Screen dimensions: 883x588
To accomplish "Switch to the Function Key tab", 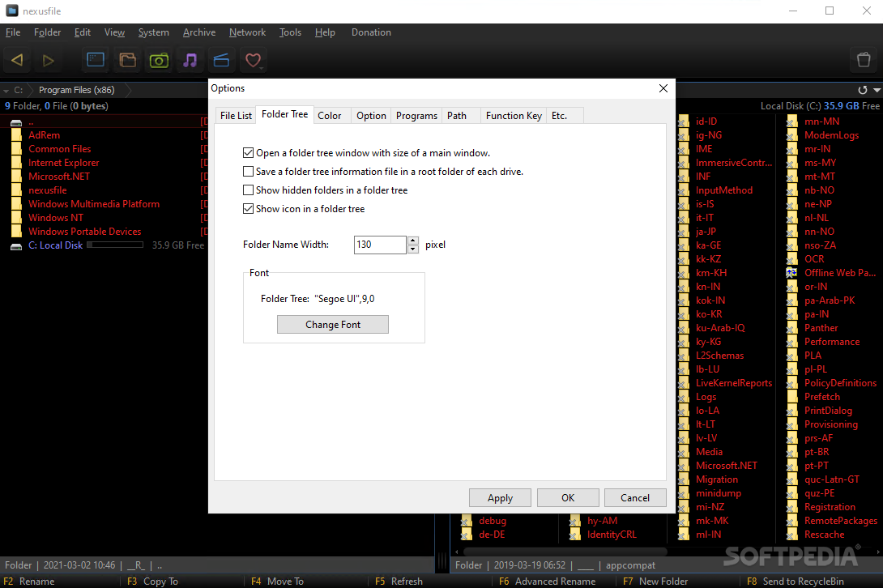I will [x=514, y=116].
